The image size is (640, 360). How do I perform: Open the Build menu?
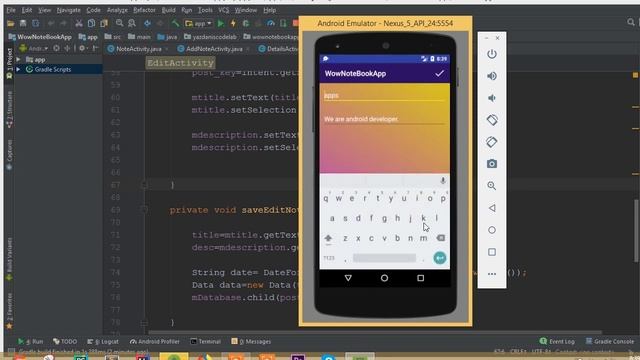tap(168, 10)
